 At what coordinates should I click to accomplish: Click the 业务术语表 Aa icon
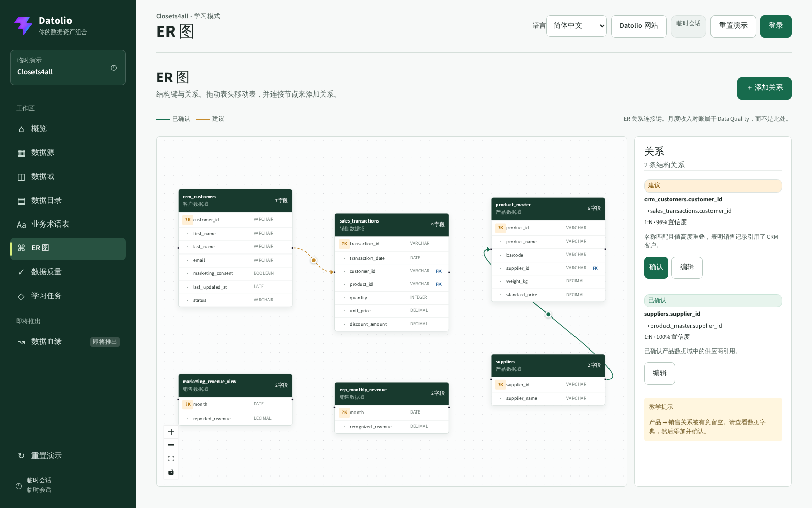(21, 225)
